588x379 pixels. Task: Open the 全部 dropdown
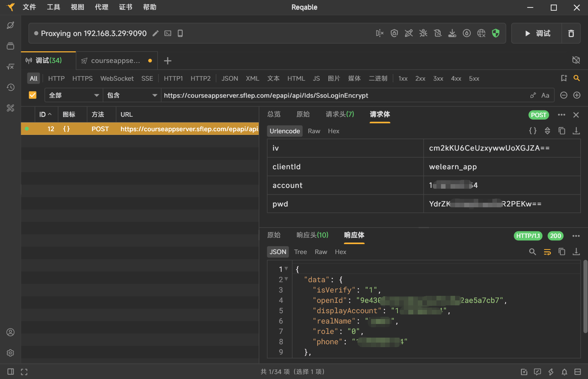point(74,95)
